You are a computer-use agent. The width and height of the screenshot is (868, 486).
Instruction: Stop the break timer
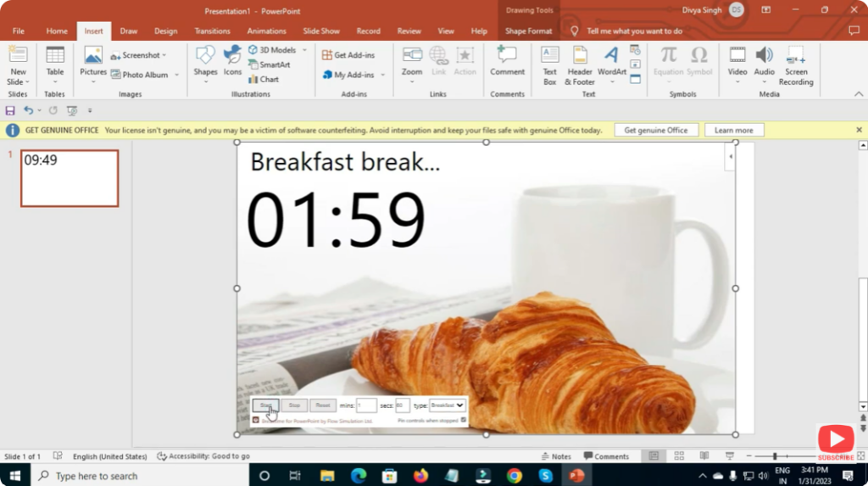294,405
